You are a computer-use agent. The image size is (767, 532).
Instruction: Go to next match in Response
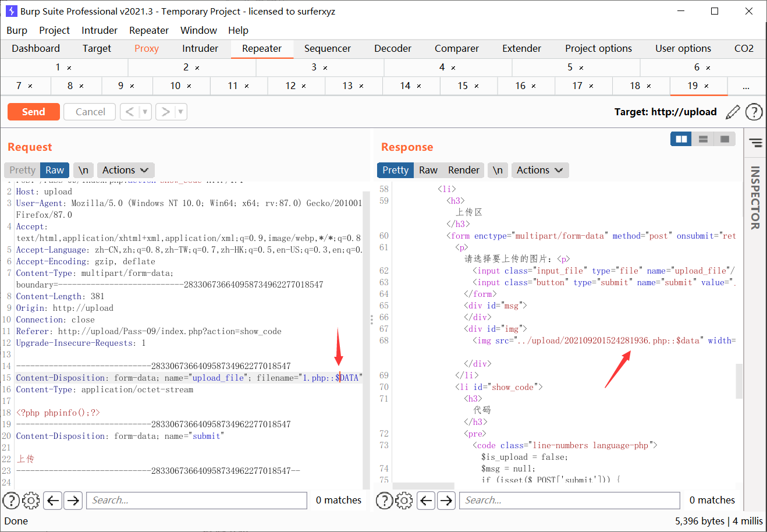pos(446,500)
